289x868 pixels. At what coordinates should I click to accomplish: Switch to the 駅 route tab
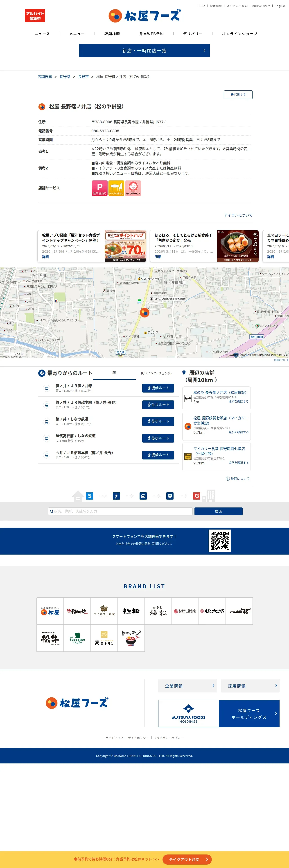(114, 373)
